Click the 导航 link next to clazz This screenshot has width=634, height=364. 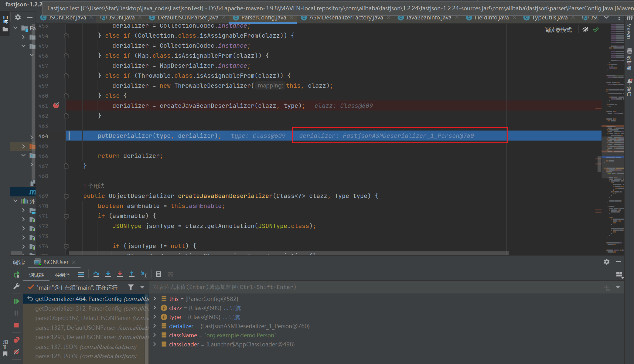pyautogui.click(x=235, y=308)
